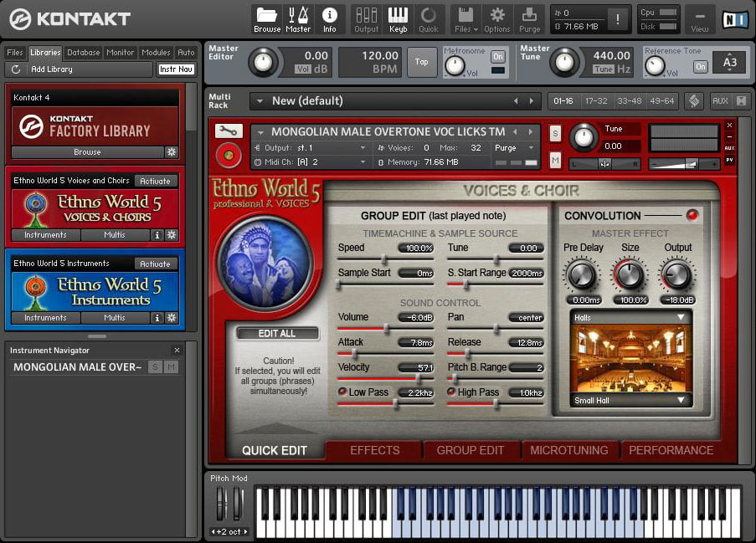756x543 pixels.
Task: Click the Speed slider in Timemachine
Action: point(385,259)
